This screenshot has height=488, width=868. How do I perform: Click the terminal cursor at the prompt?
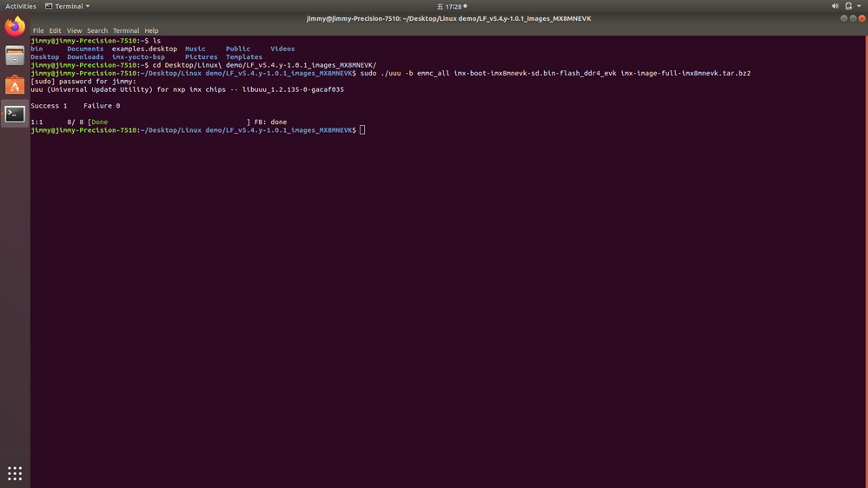pyautogui.click(x=362, y=130)
